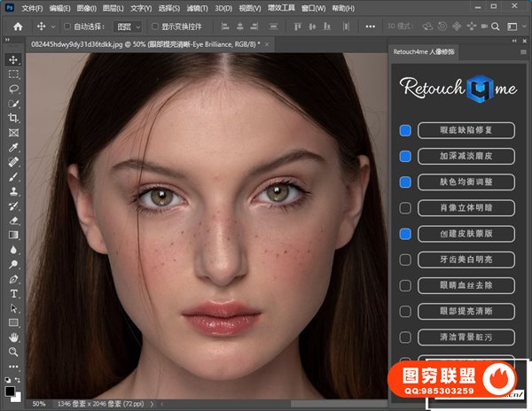Screen dimensions: 532x411
Task: Pick the Eyedropper tool
Action: pyautogui.click(x=13, y=147)
